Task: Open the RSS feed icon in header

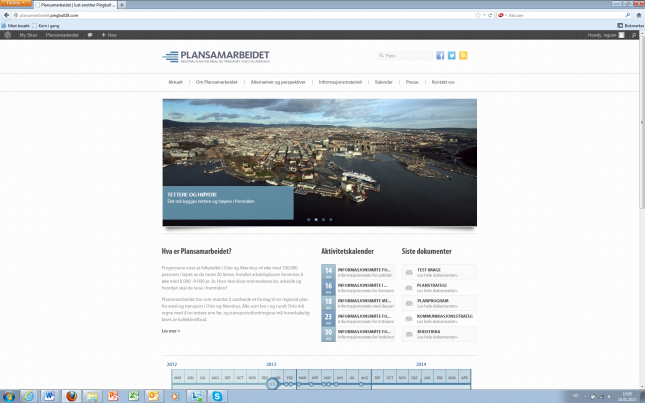Action: click(x=463, y=56)
